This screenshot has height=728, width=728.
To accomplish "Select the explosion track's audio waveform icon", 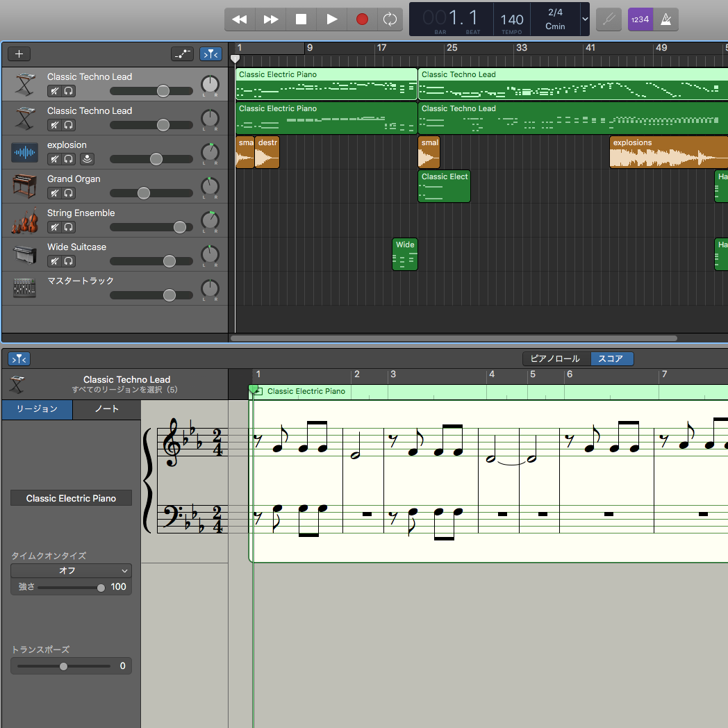I will 24,152.
